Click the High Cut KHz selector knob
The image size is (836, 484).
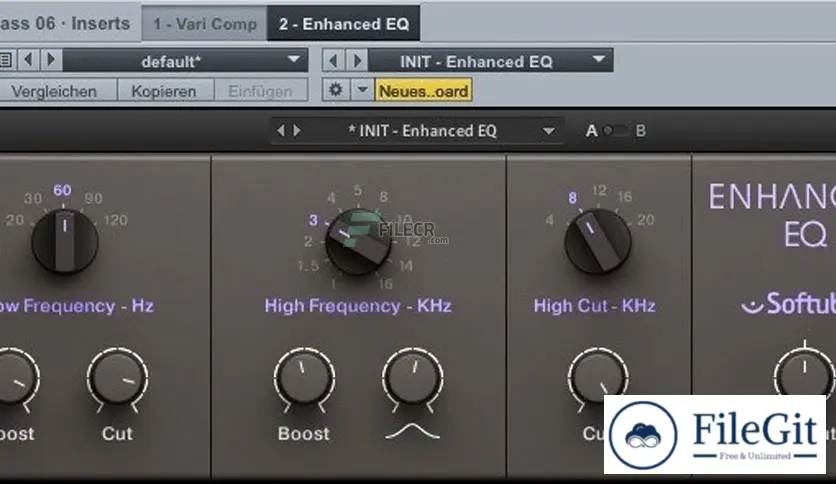[x=598, y=241]
